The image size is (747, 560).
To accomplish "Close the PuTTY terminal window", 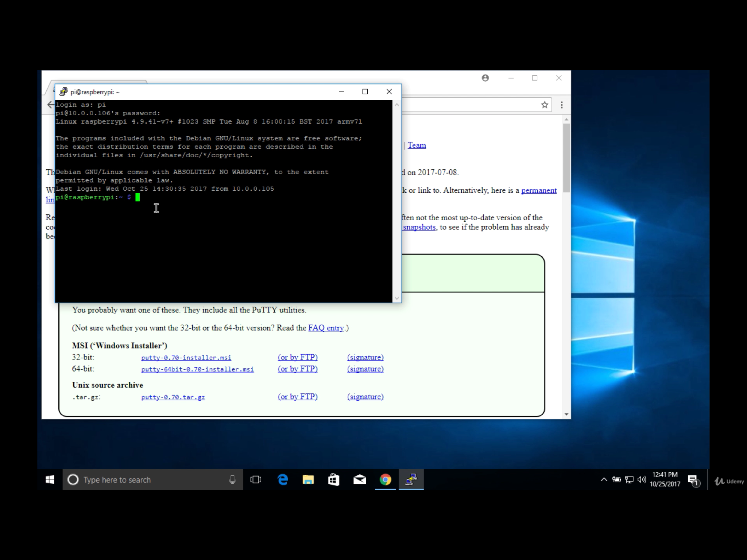I will click(x=389, y=92).
